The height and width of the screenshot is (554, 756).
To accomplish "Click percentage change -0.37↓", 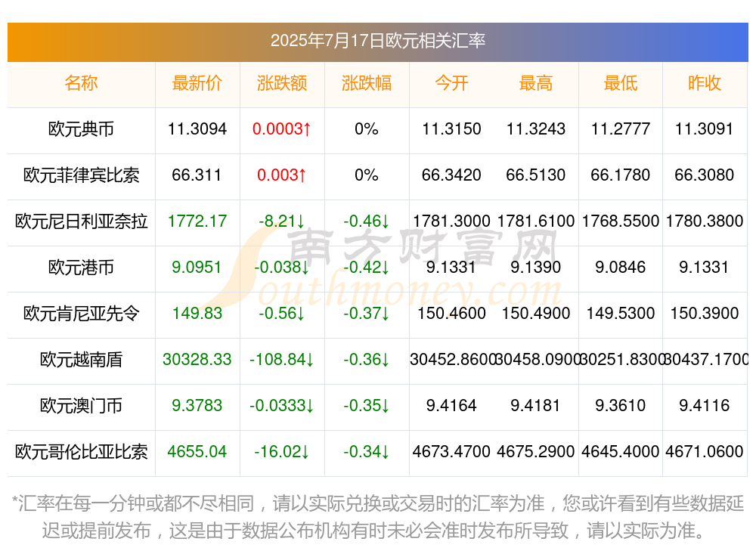I will [367, 314].
